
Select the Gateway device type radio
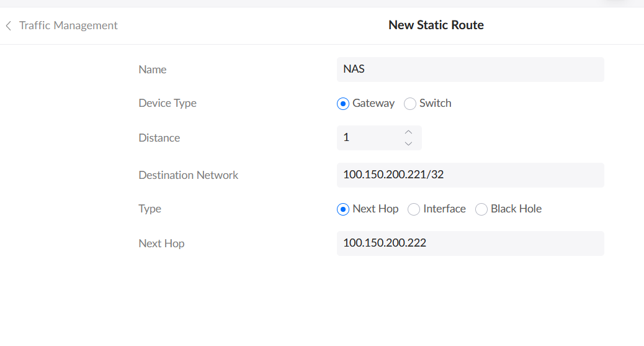click(x=343, y=104)
